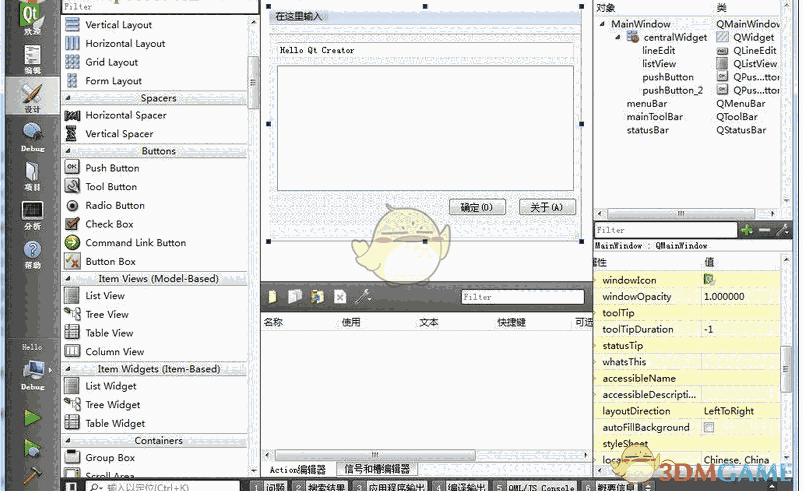
Task: Click the Hello Qt Creator line edit
Action: click(x=426, y=50)
